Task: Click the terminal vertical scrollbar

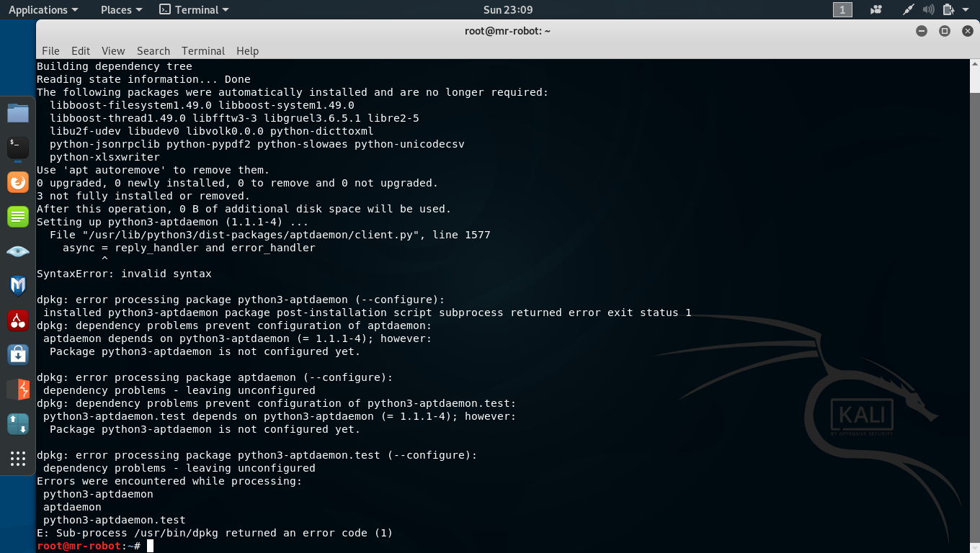Action: coord(974,288)
